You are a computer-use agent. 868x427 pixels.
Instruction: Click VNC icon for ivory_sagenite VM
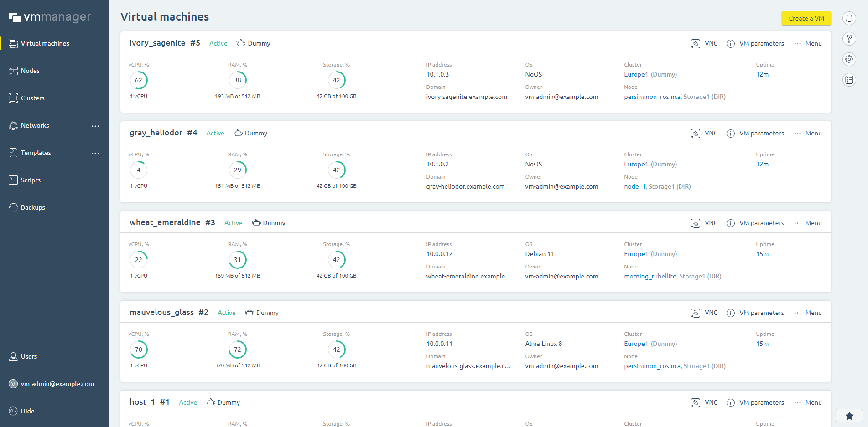(695, 44)
